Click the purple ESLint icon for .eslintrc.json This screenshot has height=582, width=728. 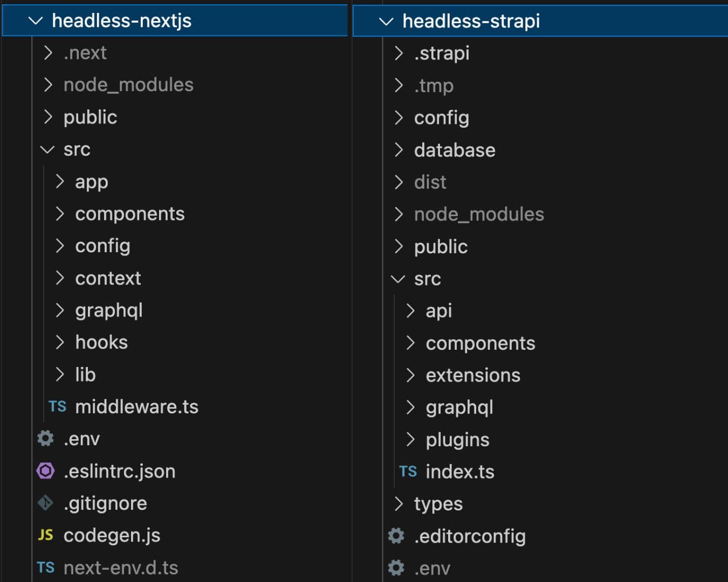click(x=45, y=470)
